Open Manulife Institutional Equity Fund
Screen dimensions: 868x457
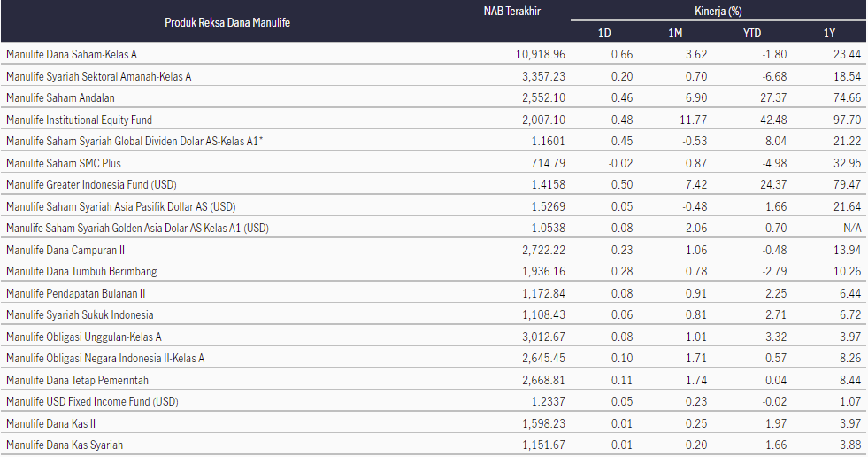click(79, 120)
